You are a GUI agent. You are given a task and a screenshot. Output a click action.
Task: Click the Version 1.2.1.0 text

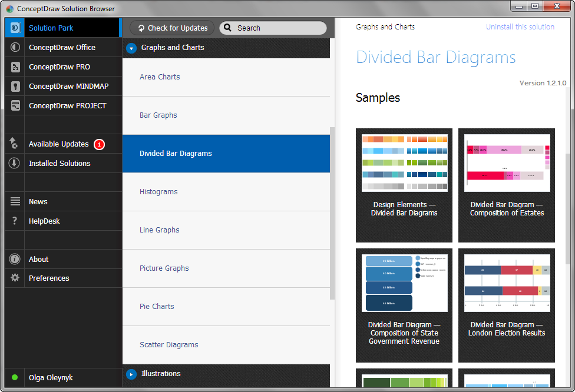[x=543, y=83]
